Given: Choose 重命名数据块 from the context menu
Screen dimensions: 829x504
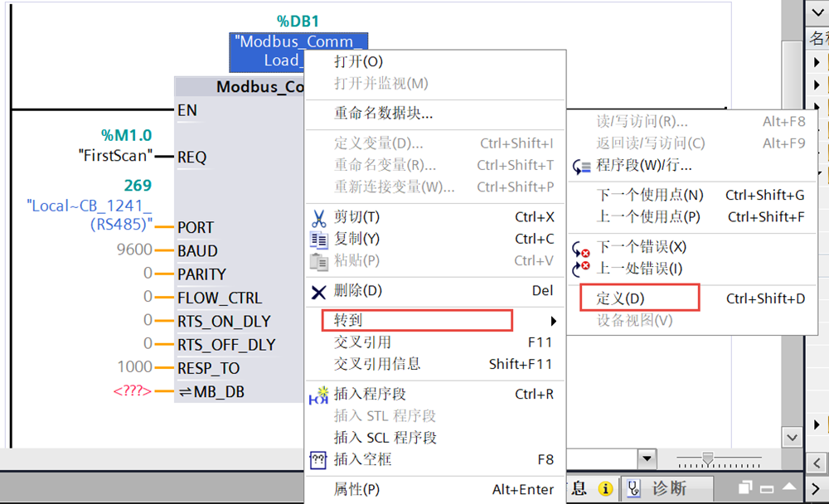Looking at the screenshot, I should [x=383, y=114].
